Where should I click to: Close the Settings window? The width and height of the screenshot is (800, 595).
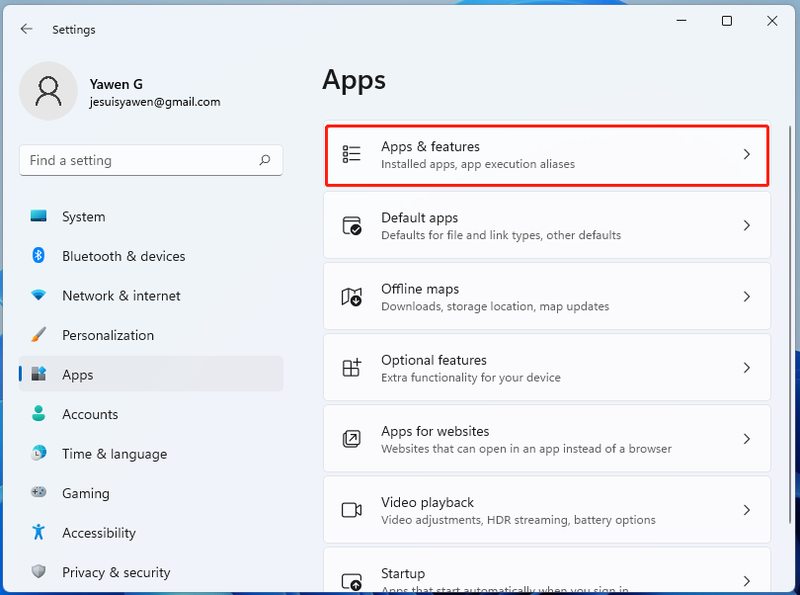[x=772, y=21]
